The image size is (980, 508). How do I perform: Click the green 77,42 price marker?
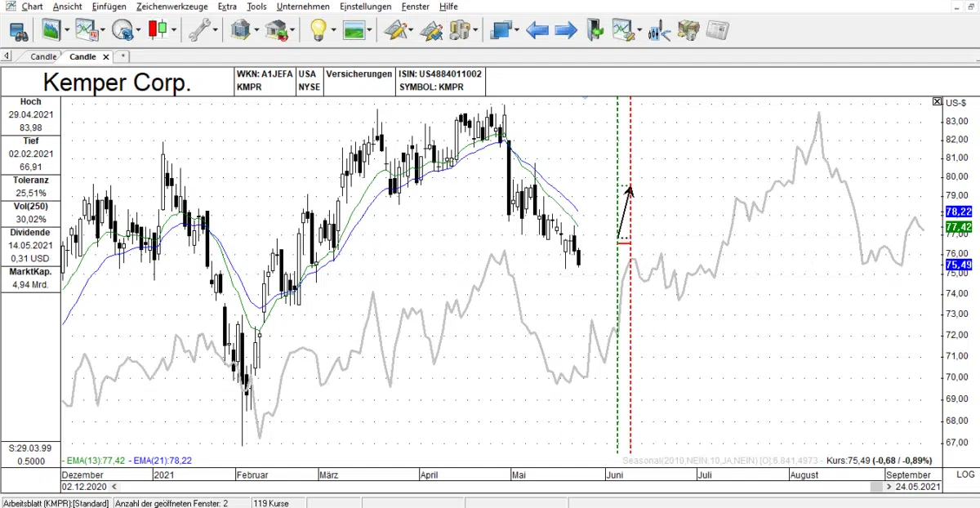coord(957,226)
